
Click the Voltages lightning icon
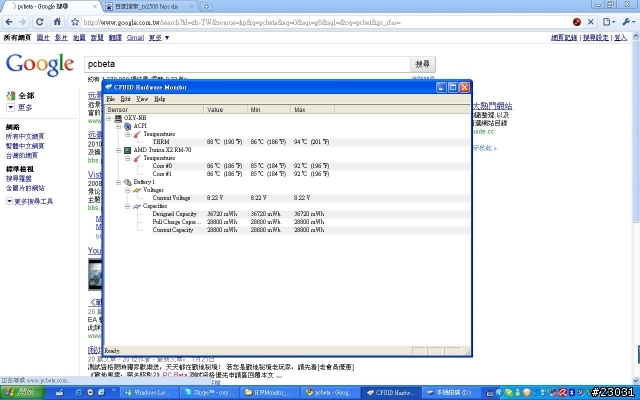(137, 190)
